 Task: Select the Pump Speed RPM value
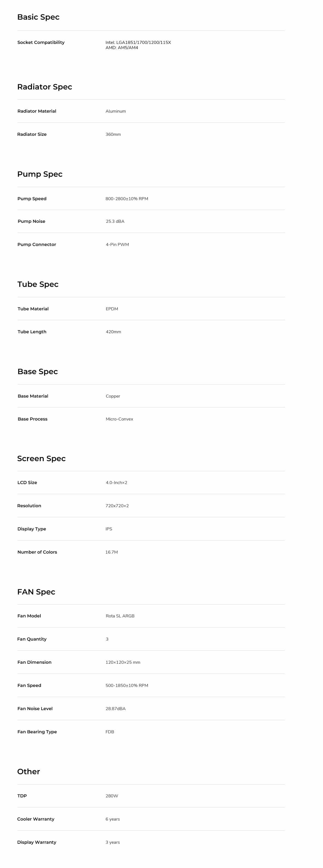[127, 199]
